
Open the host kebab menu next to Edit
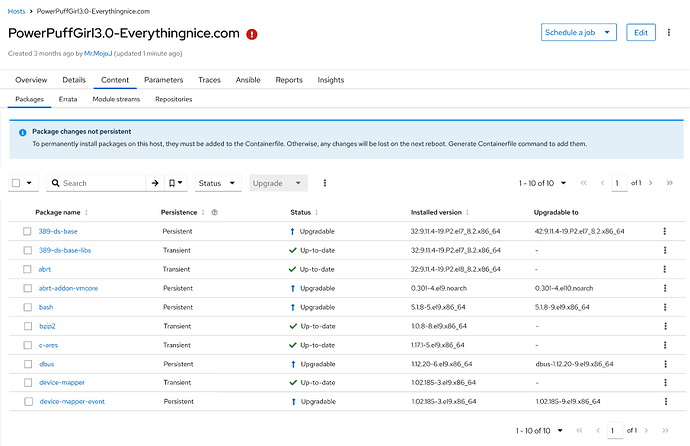tap(668, 32)
